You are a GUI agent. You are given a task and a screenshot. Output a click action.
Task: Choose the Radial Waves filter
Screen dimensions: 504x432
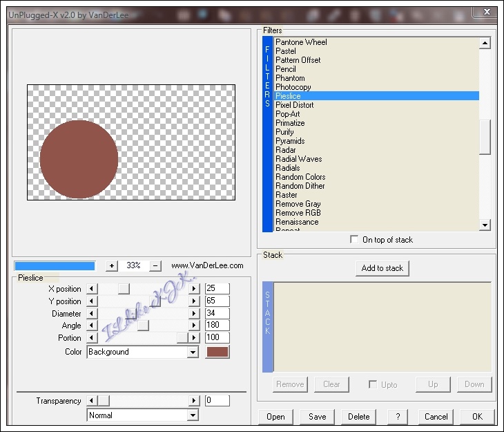pyautogui.click(x=298, y=159)
